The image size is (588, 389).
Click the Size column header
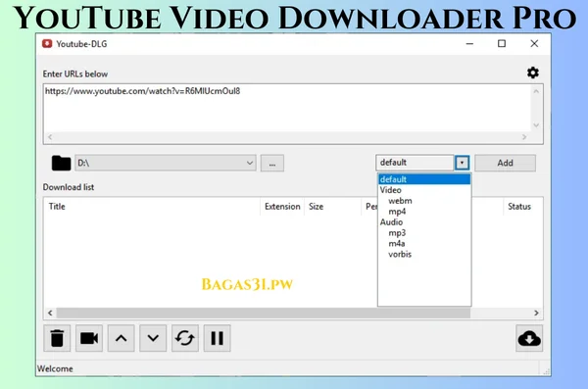332,207
